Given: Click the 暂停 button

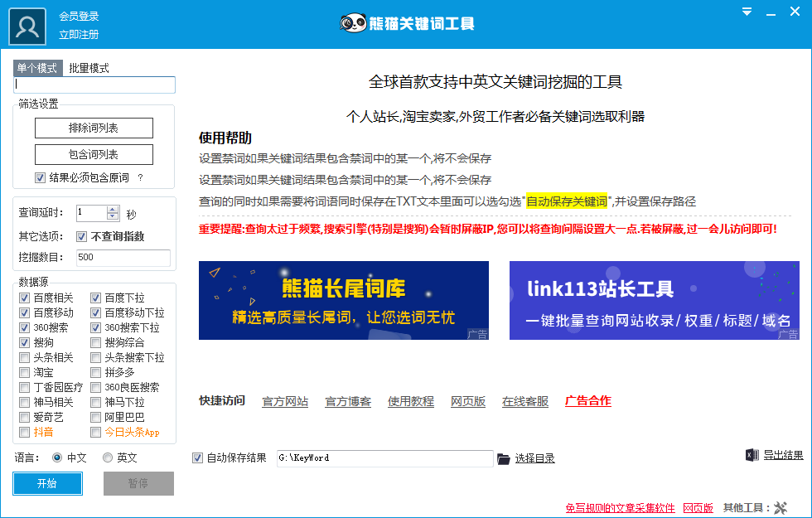Looking at the screenshot, I should point(139,483).
